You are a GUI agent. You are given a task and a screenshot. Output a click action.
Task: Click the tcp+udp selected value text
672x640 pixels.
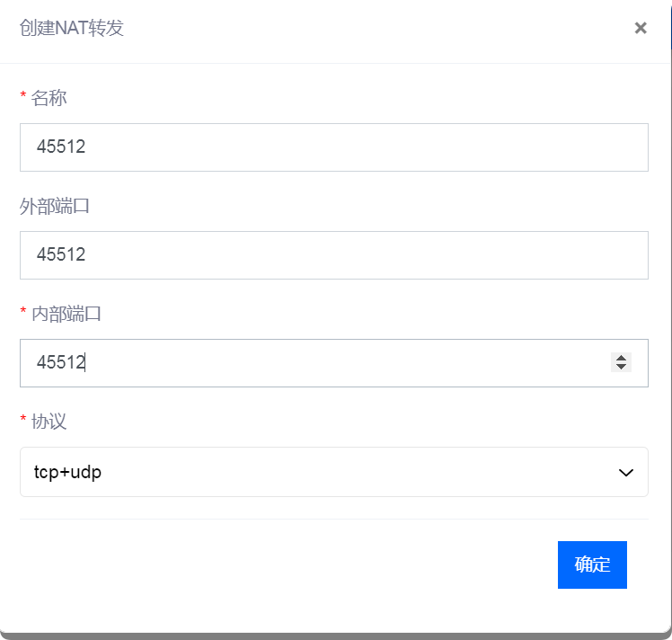tap(67, 473)
